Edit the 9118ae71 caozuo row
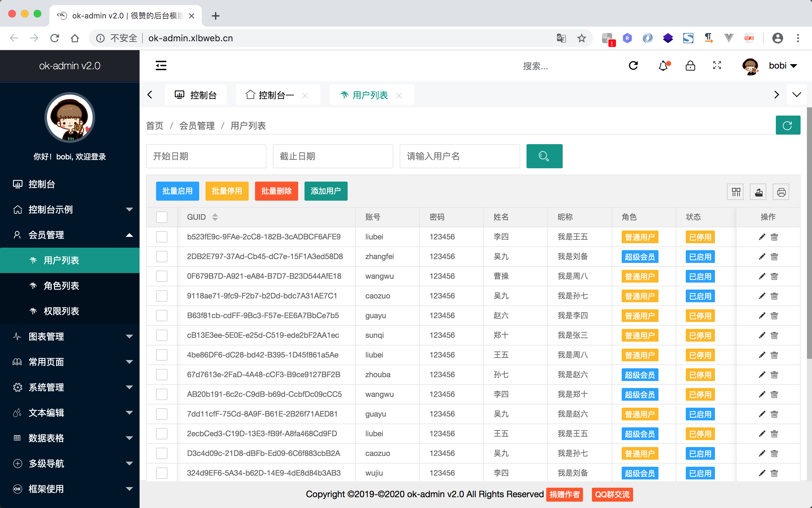 pyautogui.click(x=762, y=296)
